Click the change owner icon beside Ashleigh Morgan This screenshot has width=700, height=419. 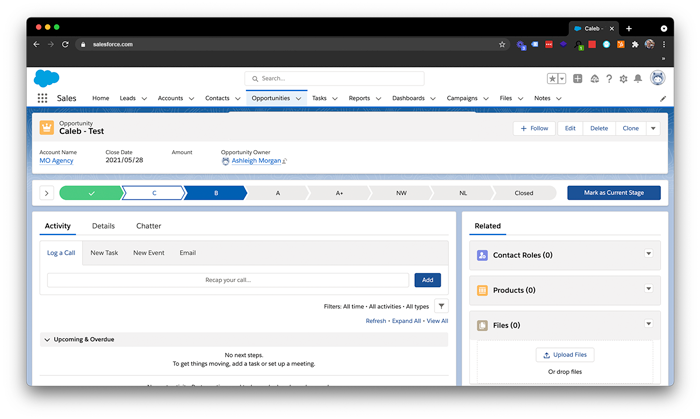tap(285, 161)
